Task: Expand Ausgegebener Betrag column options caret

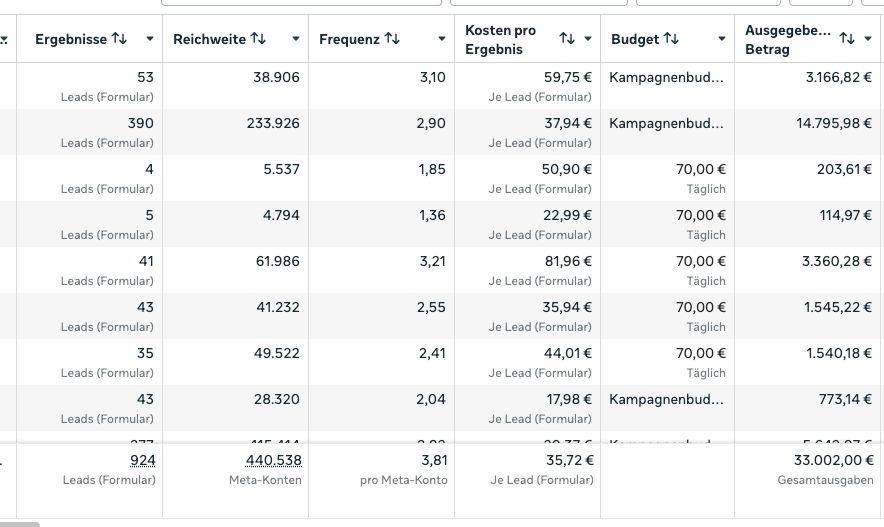Action: 868,39
